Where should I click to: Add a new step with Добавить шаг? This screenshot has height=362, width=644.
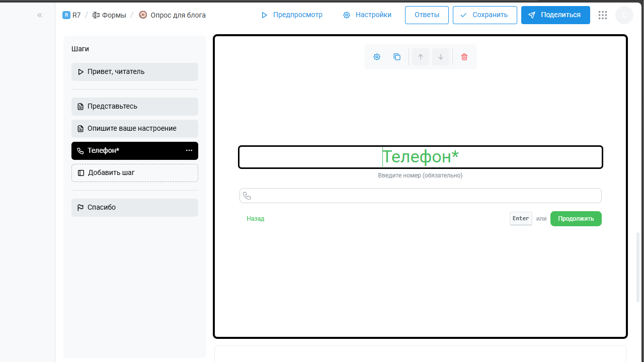[135, 173]
